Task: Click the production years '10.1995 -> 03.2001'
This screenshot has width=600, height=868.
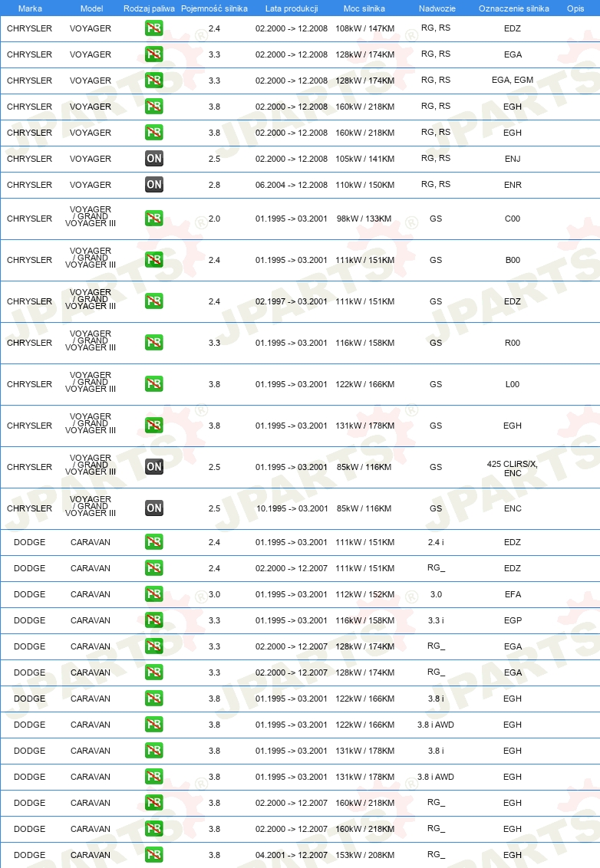Action: coord(292,508)
